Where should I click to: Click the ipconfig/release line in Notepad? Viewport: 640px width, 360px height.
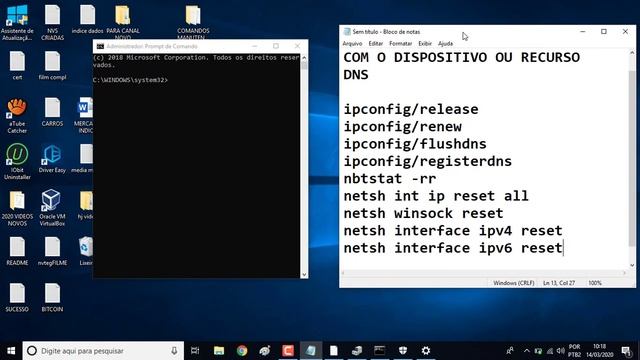411,109
